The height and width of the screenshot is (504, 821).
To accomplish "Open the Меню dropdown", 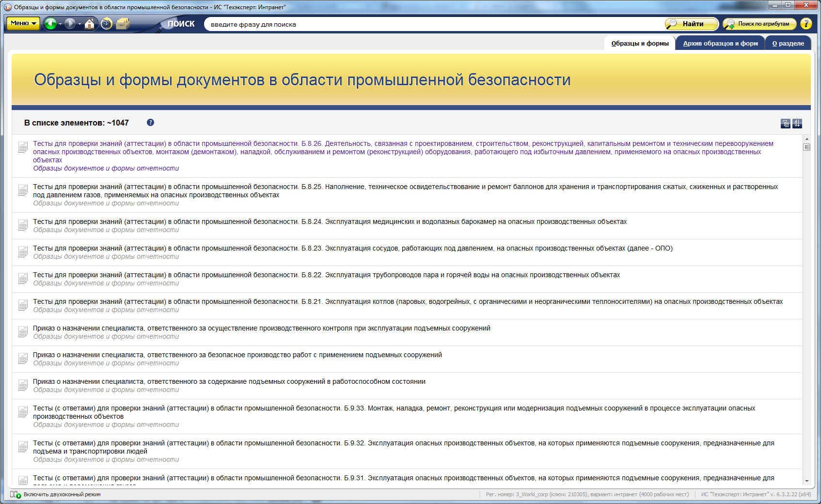I will 23,23.
